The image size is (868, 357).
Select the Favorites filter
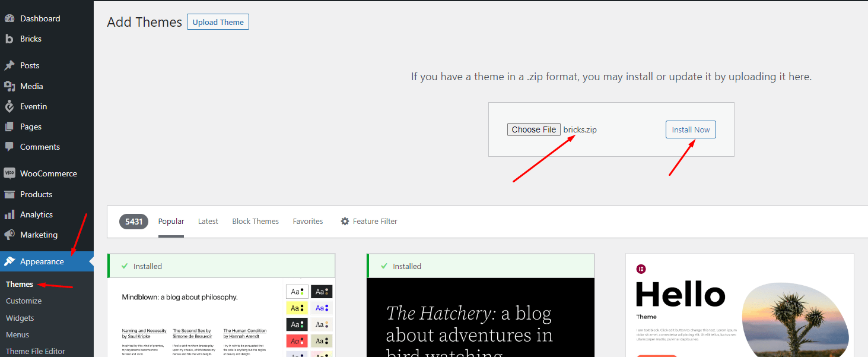(308, 221)
